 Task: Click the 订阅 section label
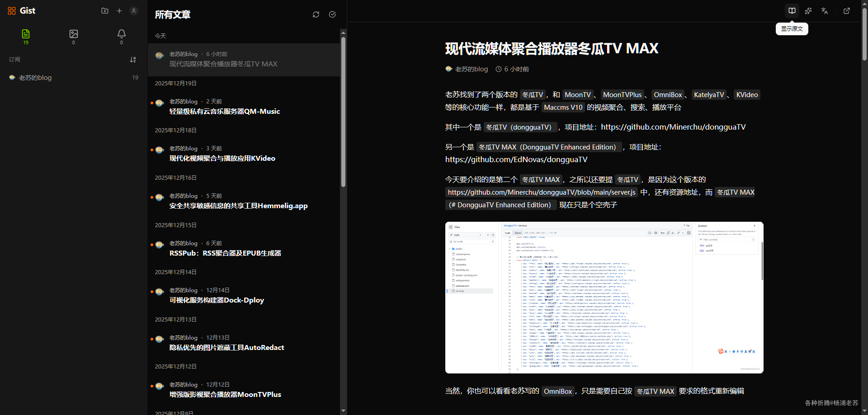pyautogui.click(x=14, y=60)
